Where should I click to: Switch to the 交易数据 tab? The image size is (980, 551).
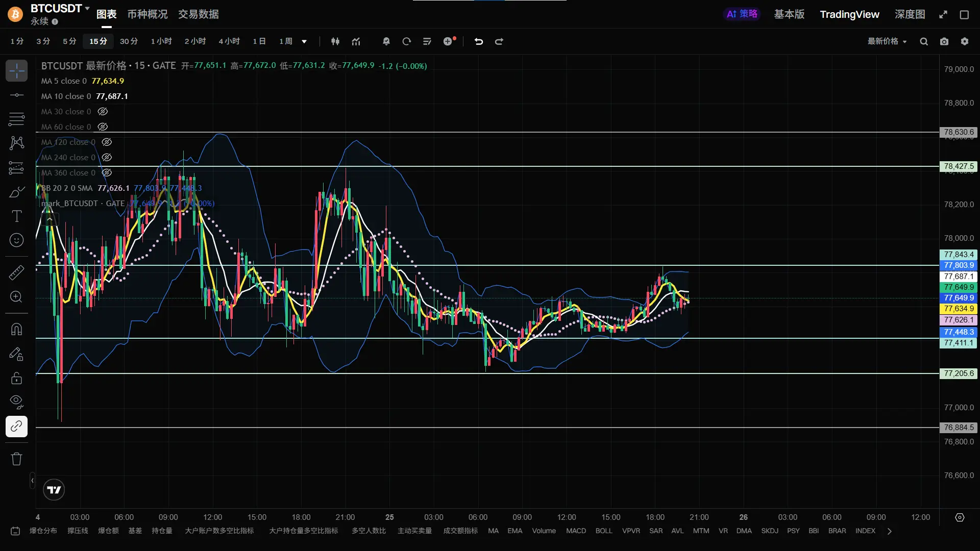click(x=198, y=14)
